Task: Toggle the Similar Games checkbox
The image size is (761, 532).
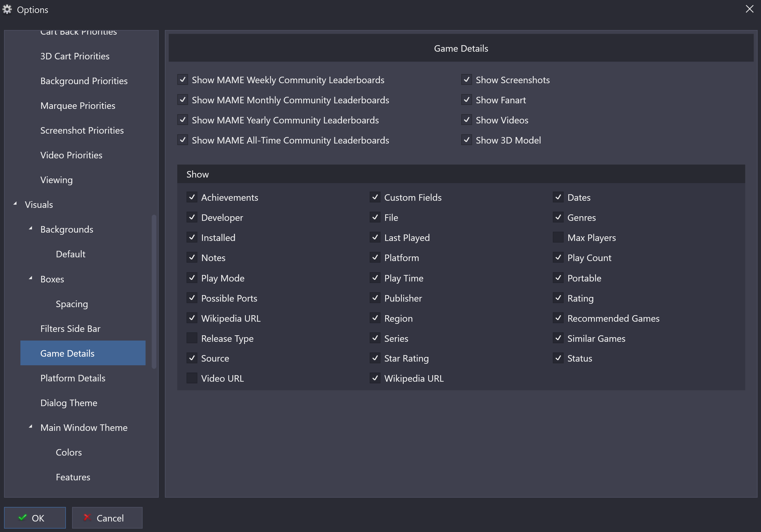Action: pyautogui.click(x=558, y=338)
